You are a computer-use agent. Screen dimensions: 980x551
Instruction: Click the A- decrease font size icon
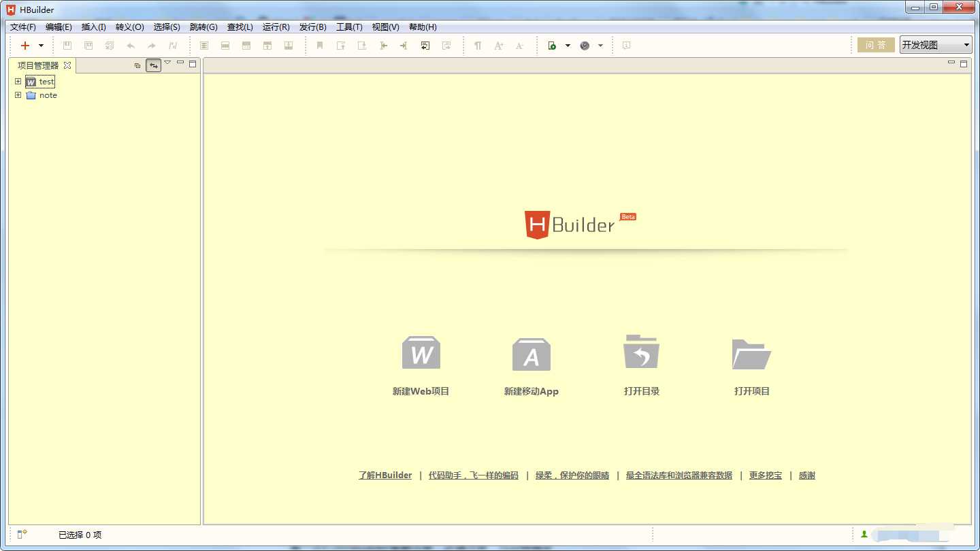[519, 46]
